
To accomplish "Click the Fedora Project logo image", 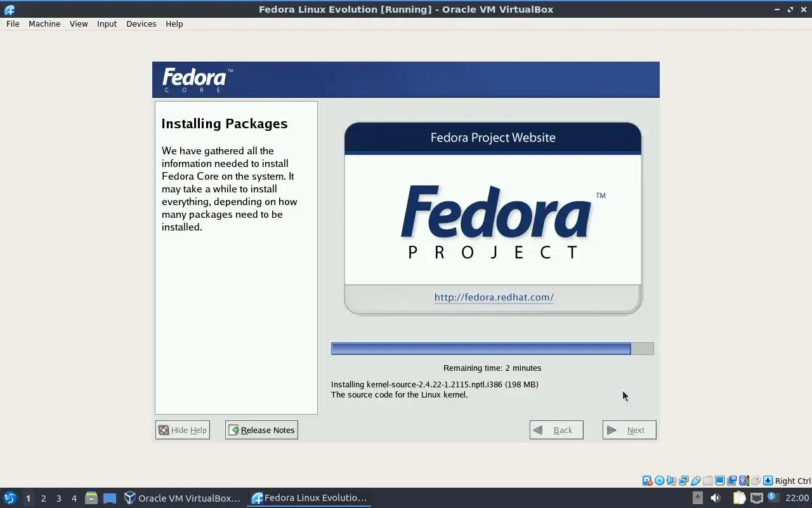I will tap(502, 221).
